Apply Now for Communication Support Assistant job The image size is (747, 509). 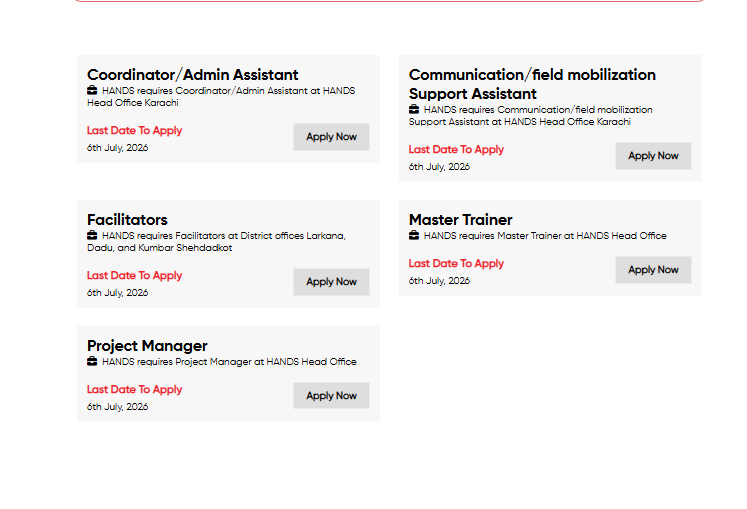tap(653, 156)
